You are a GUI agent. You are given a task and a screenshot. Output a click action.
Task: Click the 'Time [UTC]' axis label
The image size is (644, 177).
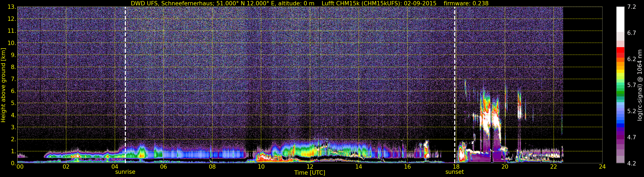[310, 172]
